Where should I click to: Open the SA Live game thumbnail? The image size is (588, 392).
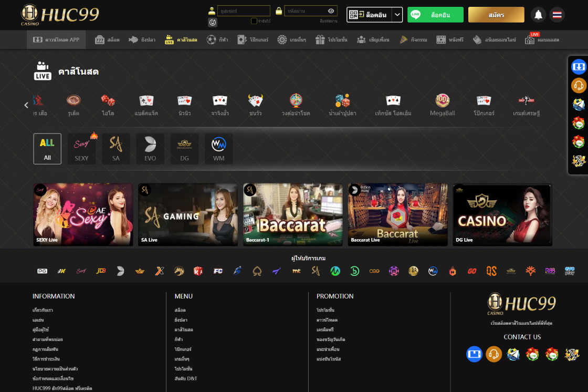coord(188,214)
